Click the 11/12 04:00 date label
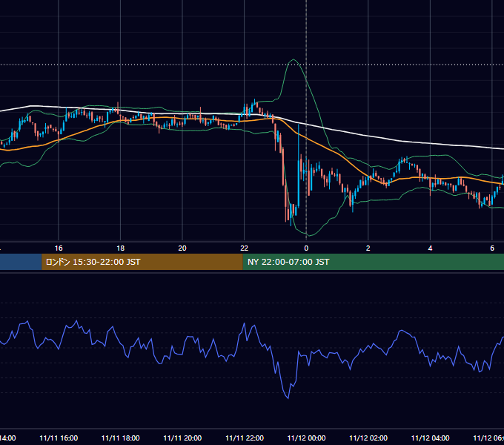Screen dimensions: 504x445 pyautogui.click(x=431, y=438)
